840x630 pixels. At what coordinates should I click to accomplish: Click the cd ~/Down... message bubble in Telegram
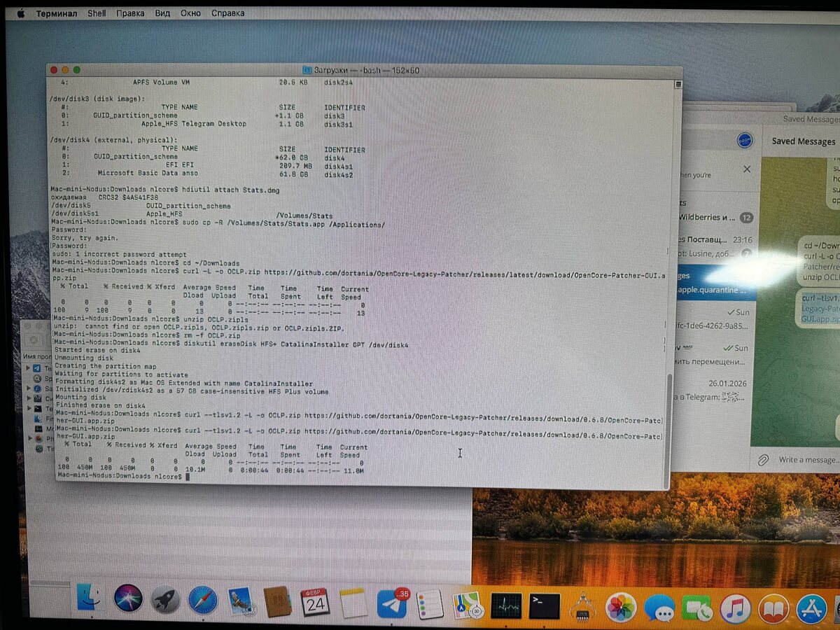coord(819,260)
